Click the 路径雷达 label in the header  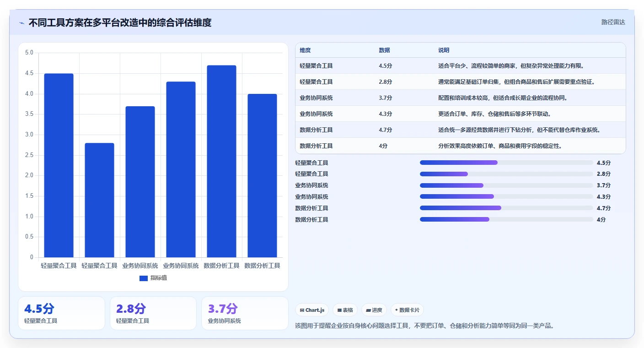click(613, 22)
